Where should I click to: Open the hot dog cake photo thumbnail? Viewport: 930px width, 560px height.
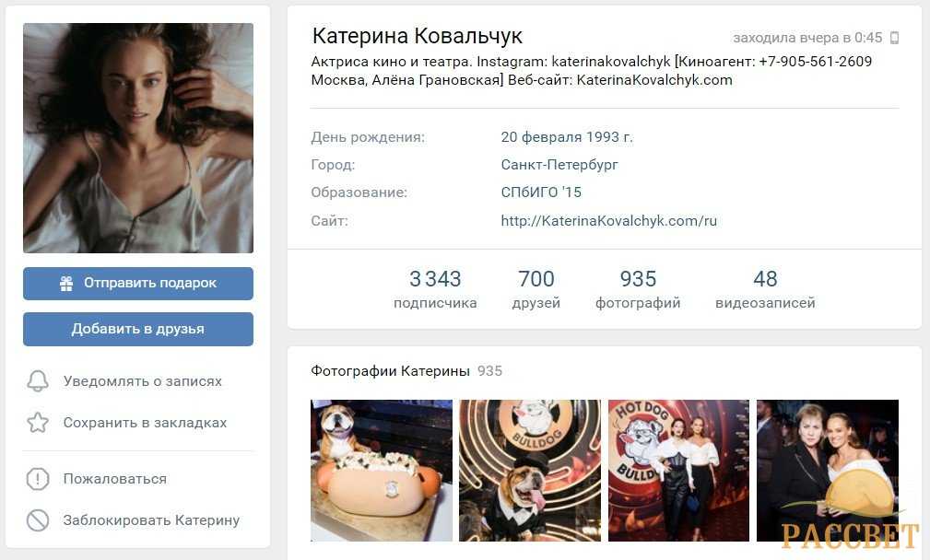point(382,471)
